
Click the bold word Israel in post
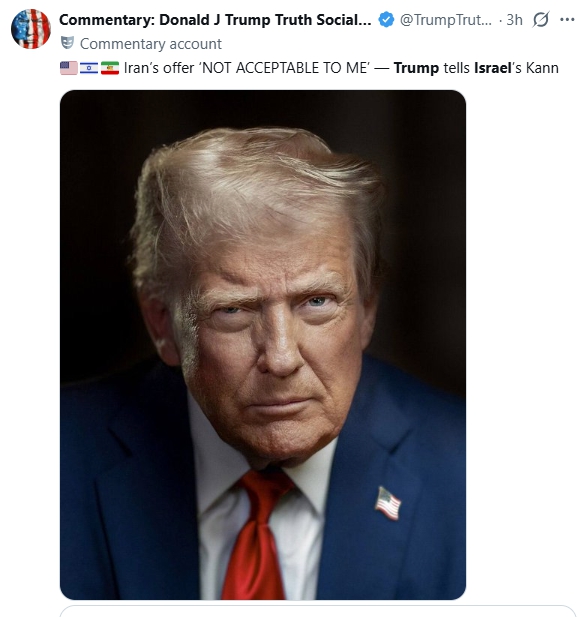click(493, 68)
